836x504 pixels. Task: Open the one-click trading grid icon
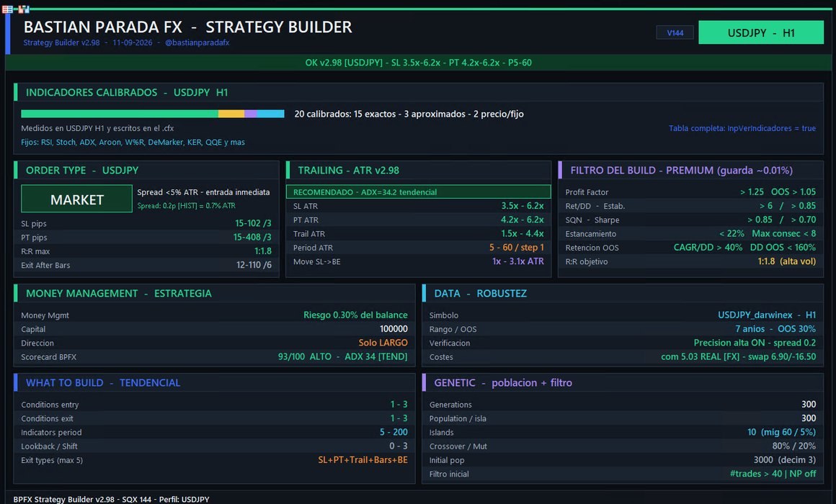click(7, 9)
